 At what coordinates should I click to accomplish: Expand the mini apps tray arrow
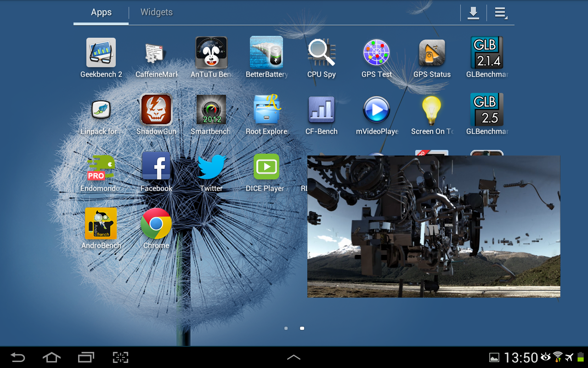[x=294, y=357]
